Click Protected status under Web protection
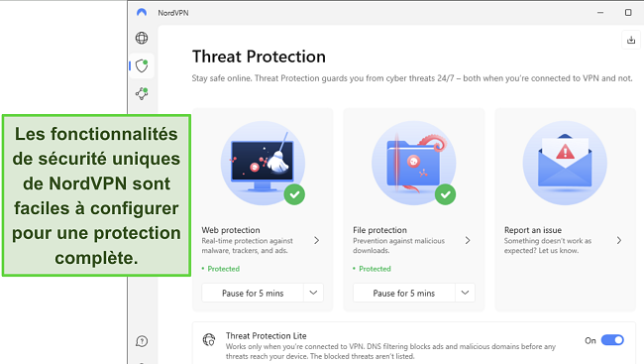This screenshot has width=644, height=364. coord(224,269)
